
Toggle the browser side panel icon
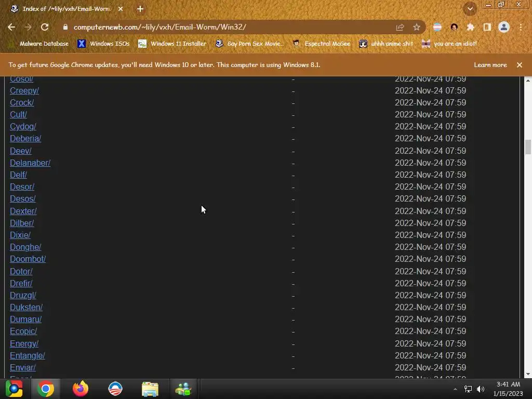coord(487,27)
